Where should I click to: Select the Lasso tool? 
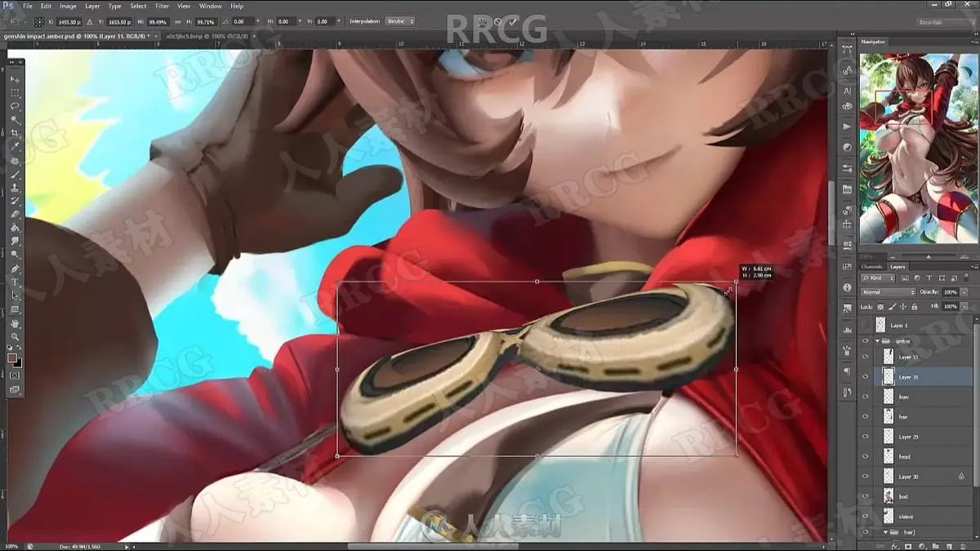[15, 104]
